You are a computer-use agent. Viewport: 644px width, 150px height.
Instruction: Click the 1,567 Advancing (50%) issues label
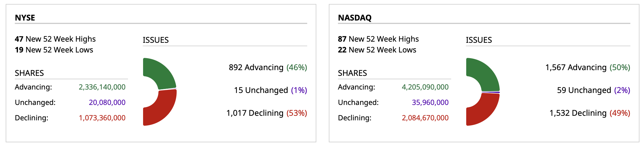point(588,67)
